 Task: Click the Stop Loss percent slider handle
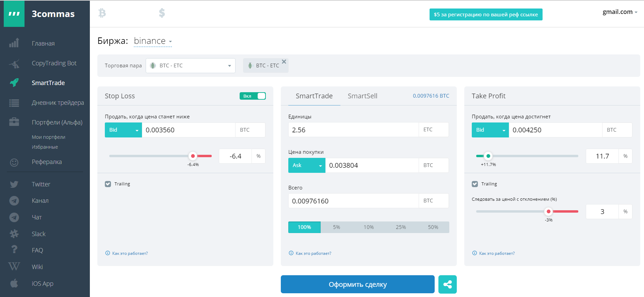tap(193, 156)
